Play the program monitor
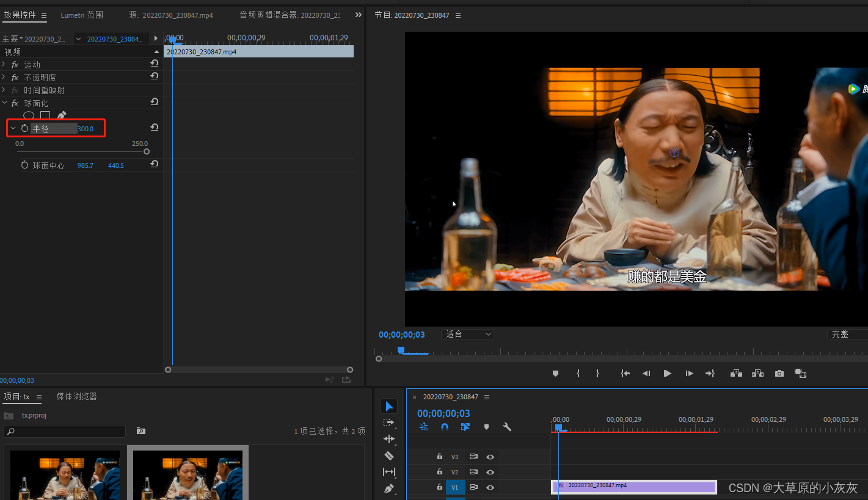Image resolution: width=868 pixels, height=500 pixels. click(667, 373)
